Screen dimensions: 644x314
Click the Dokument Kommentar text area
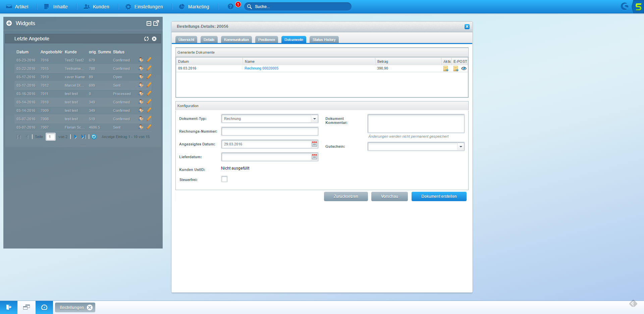(416, 124)
